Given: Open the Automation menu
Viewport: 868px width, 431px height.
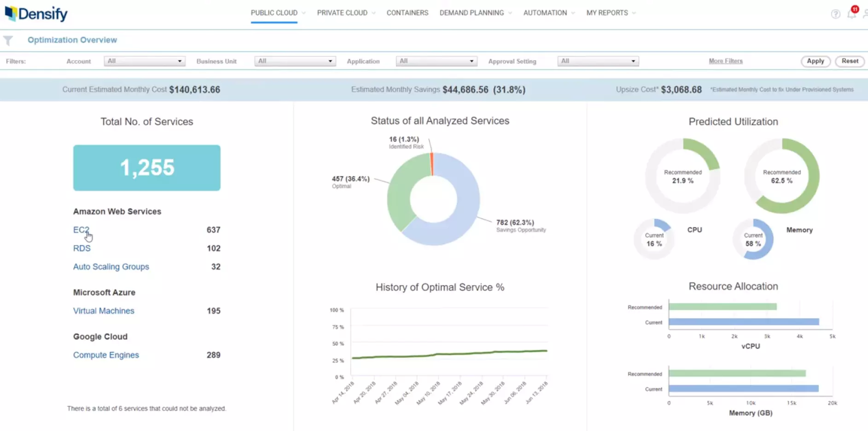Looking at the screenshot, I should [x=549, y=12].
